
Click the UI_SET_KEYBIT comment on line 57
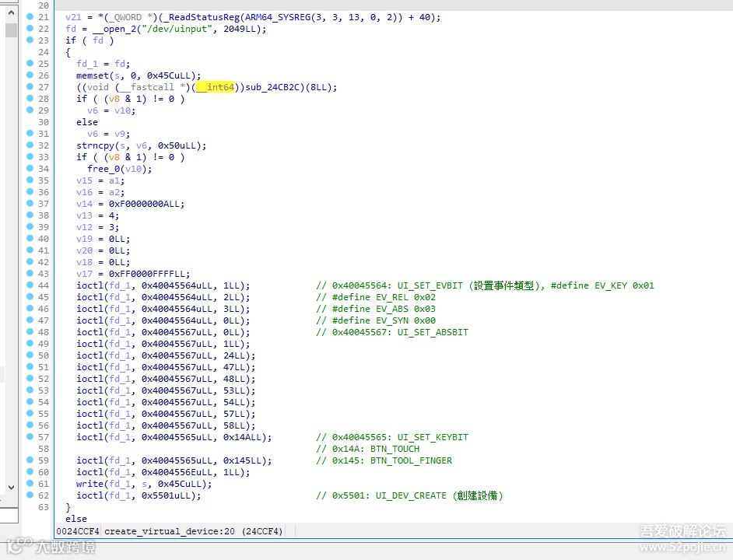(391, 437)
